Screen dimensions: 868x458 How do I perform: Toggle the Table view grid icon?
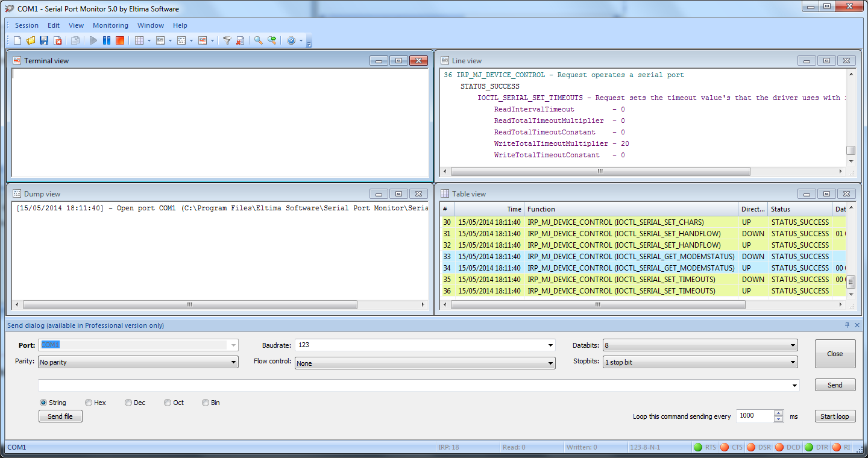point(140,40)
